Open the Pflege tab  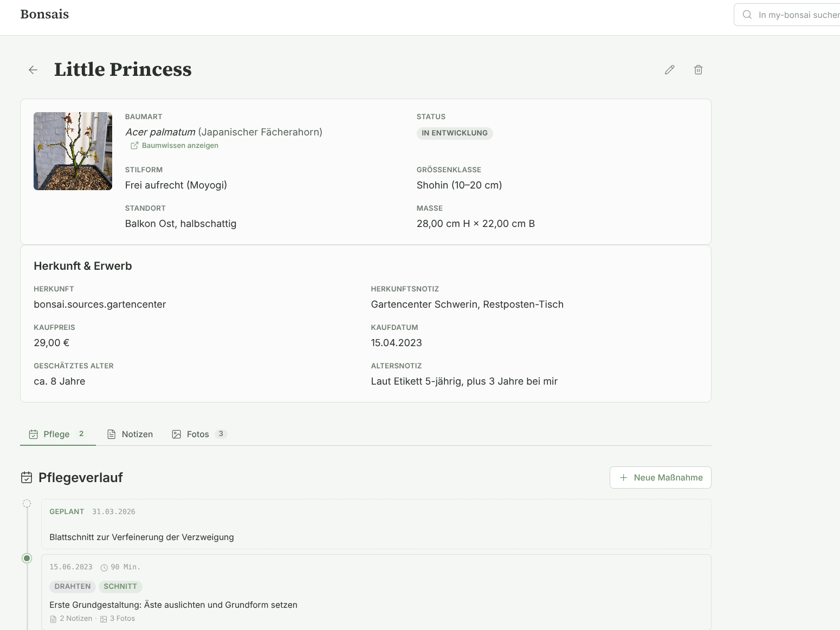pyautogui.click(x=57, y=434)
